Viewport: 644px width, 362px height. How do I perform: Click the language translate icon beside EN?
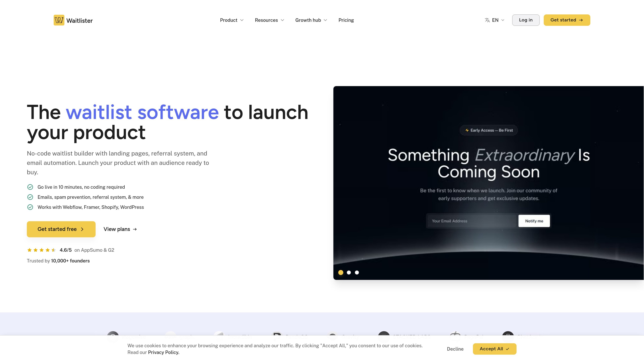[487, 20]
